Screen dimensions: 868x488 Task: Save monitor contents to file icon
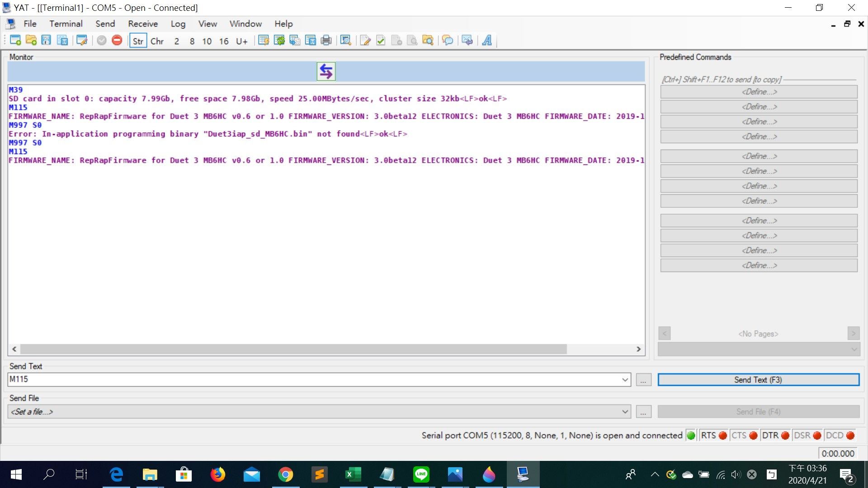tap(311, 40)
